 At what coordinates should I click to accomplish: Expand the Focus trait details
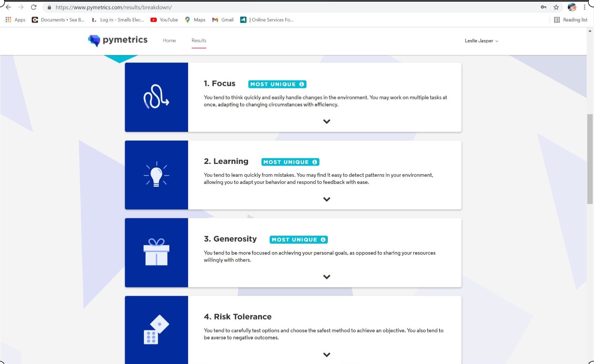326,121
